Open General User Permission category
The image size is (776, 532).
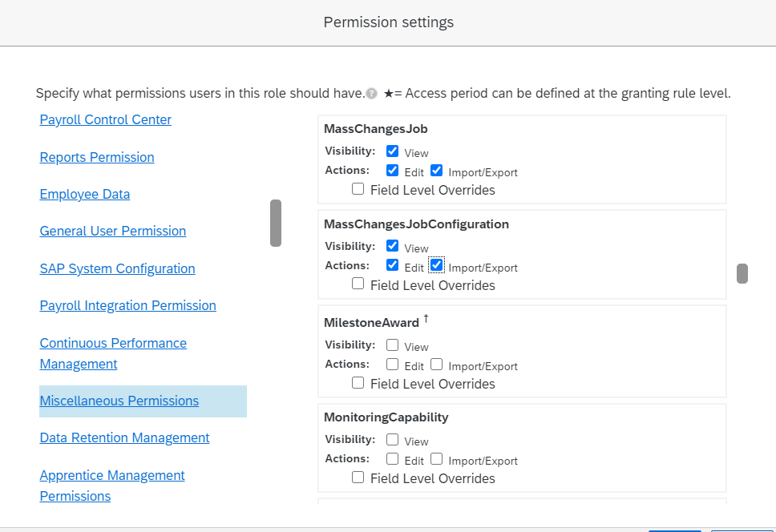pyautogui.click(x=113, y=231)
